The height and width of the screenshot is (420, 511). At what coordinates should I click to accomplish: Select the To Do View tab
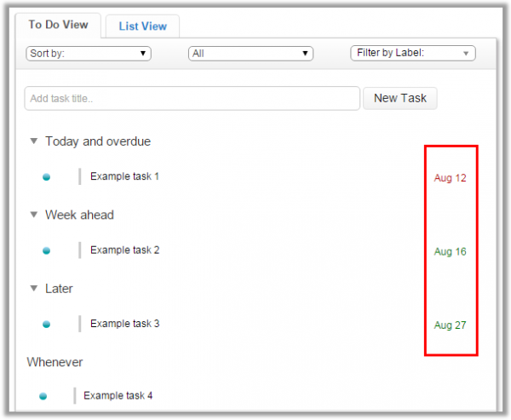pos(58,25)
